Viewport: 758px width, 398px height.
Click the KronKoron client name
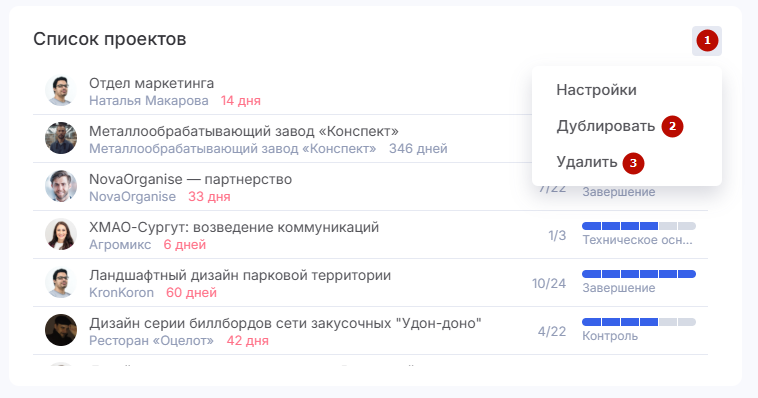click(x=121, y=293)
